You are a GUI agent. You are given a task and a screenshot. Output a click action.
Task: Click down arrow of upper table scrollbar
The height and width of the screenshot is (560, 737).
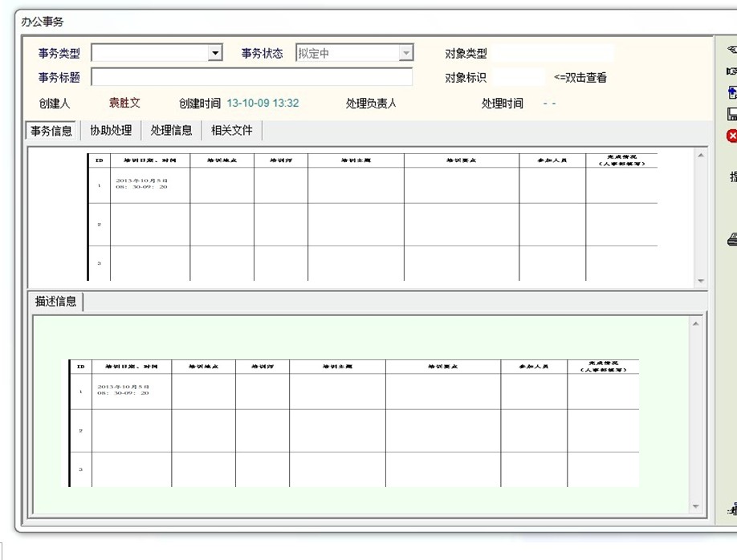701,281
